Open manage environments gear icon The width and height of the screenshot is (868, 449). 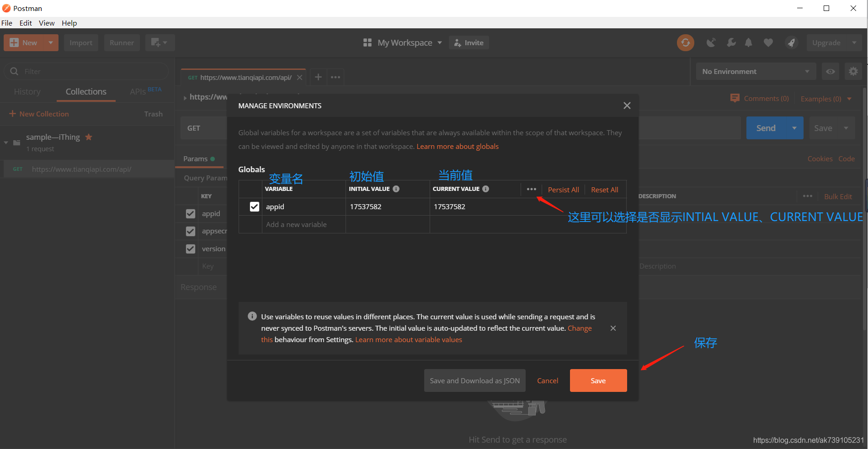click(x=853, y=72)
